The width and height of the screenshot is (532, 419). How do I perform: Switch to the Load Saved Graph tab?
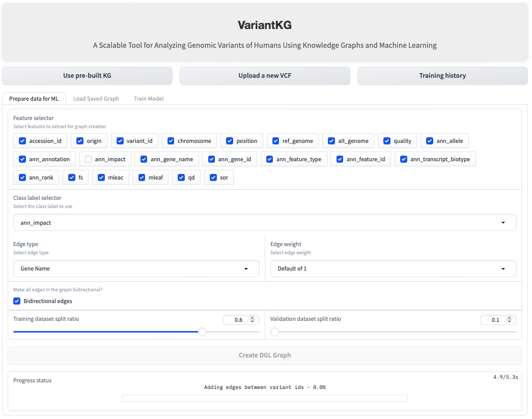click(x=96, y=99)
